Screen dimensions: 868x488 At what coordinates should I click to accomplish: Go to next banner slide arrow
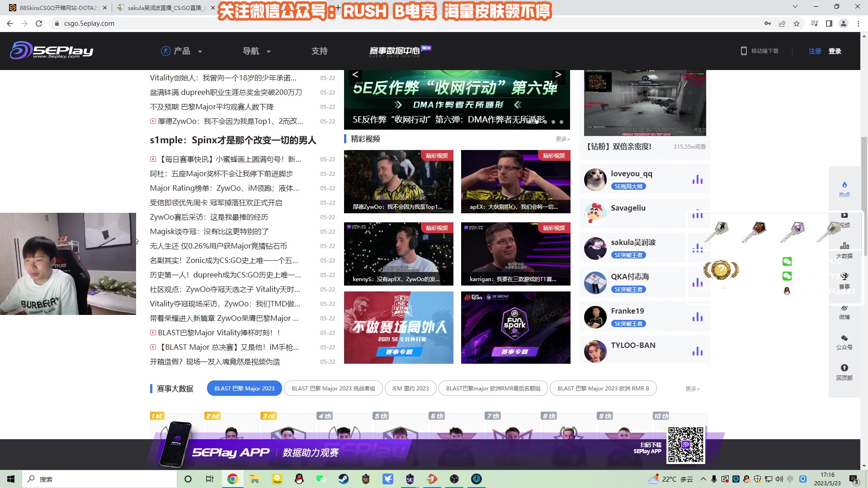pos(558,75)
